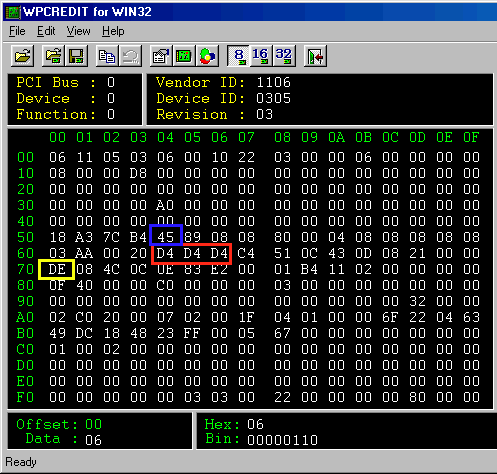Click the exit door icon
Screen dimensions: 497x474
pyautogui.click(x=315, y=56)
